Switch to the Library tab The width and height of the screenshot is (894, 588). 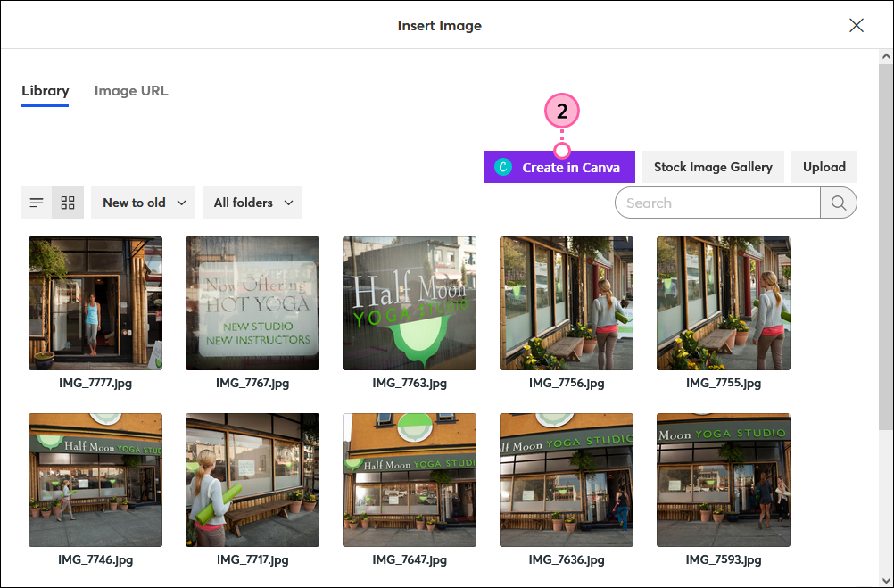(x=45, y=91)
